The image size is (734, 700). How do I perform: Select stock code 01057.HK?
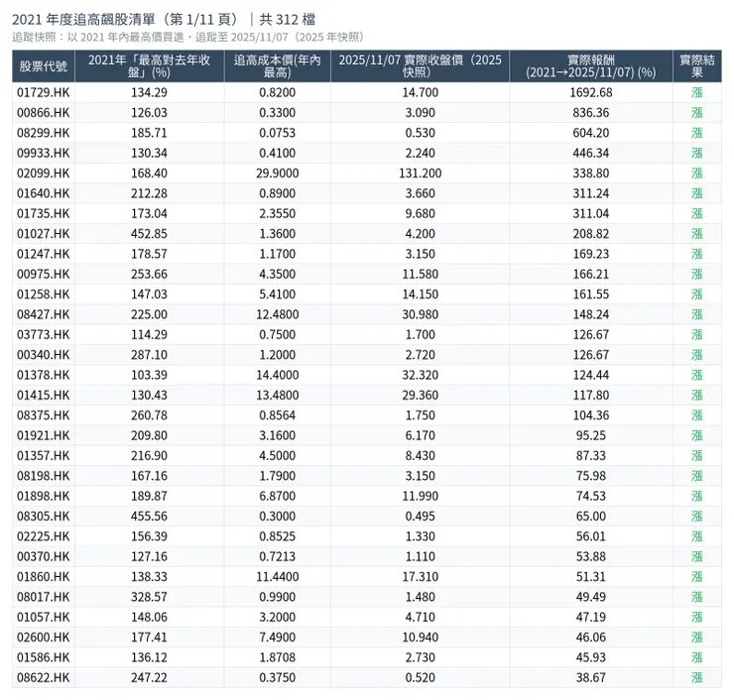click(43, 617)
